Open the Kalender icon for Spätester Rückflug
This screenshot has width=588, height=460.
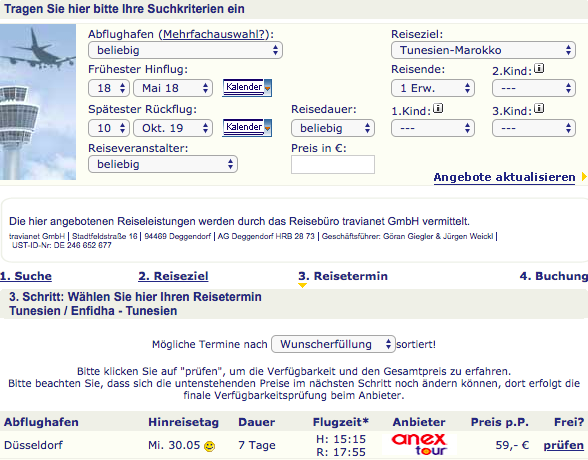pyautogui.click(x=247, y=128)
